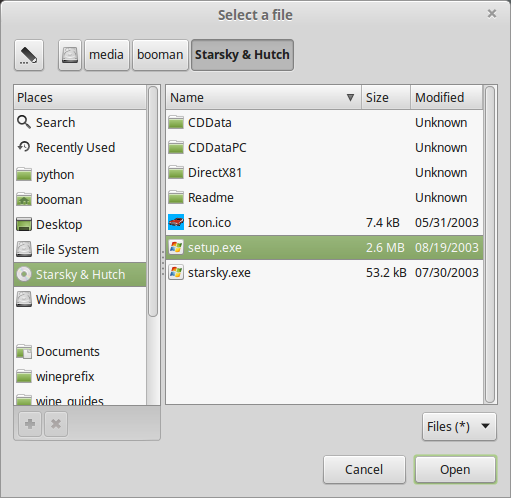The height and width of the screenshot is (498, 511).
Task: Click the CDDataPC folder icon
Action: click(176, 147)
